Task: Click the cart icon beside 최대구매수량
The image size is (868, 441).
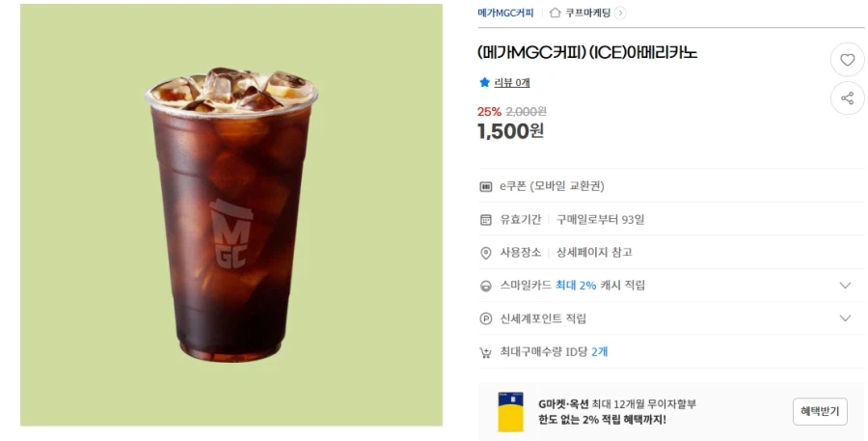Action: point(485,352)
